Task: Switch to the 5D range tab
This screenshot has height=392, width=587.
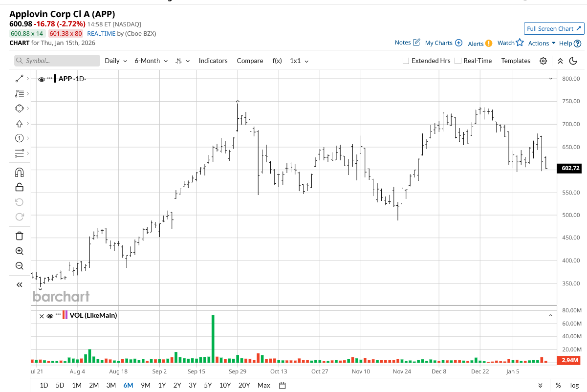Action: tap(60, 385)
